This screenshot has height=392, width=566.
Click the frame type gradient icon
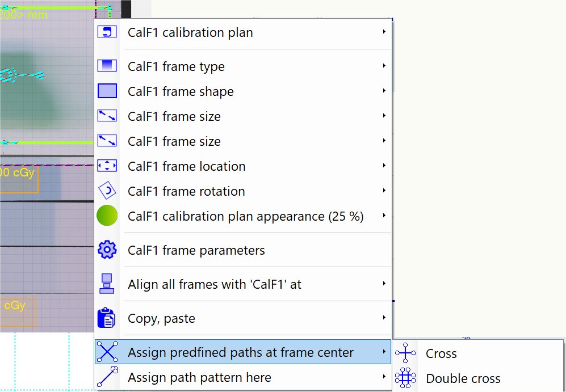(x=107, y=66)
